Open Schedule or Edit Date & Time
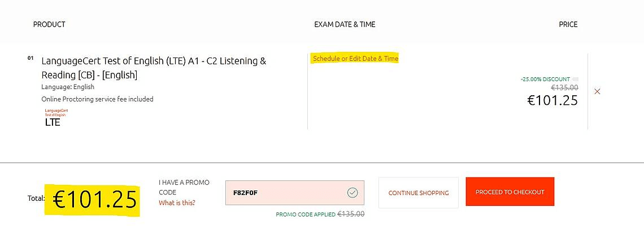The image size is (644, 230). click(355, 59)
